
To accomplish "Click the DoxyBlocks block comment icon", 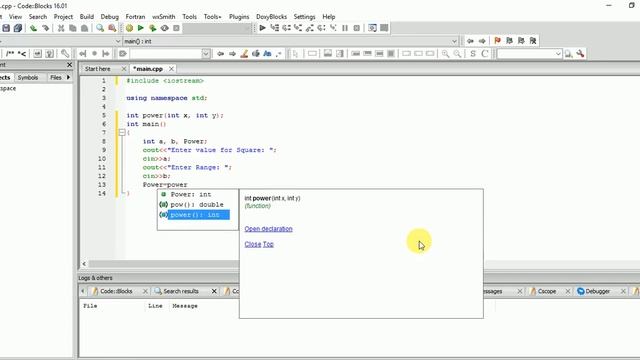I will point(10,53).
